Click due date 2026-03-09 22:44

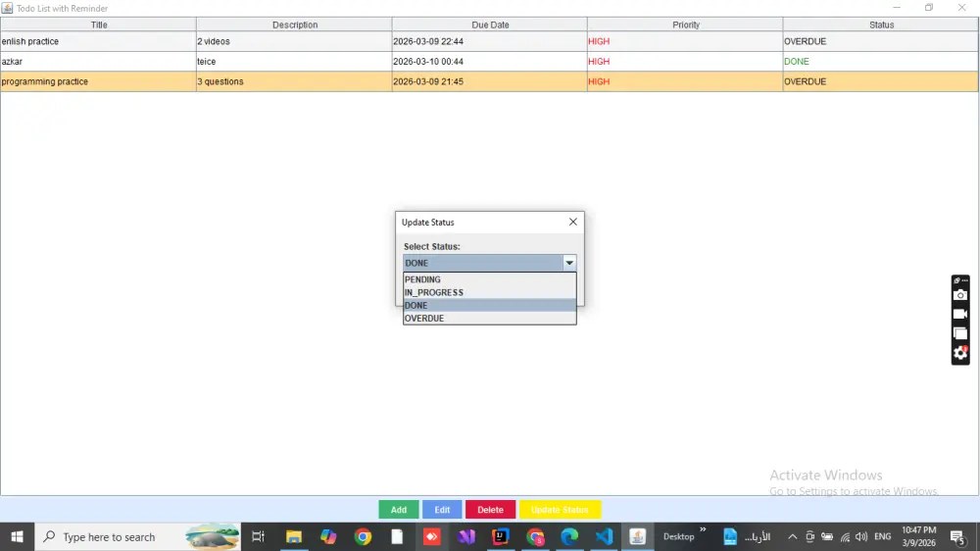point(490,41)
